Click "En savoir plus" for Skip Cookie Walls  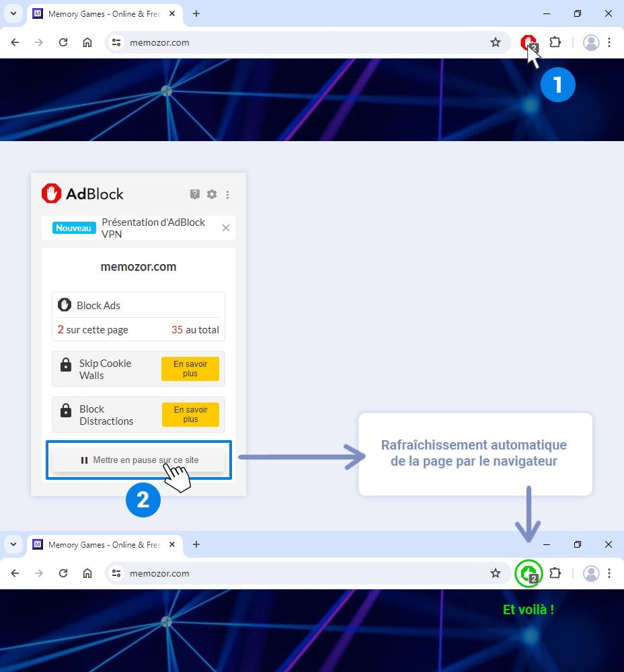pyautogui.click(x=190, y=369)
